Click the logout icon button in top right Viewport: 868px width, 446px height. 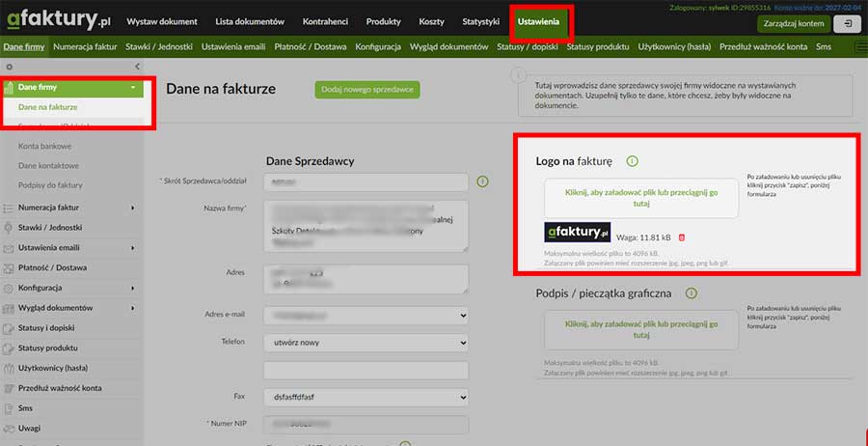click(x=846, y=22)
